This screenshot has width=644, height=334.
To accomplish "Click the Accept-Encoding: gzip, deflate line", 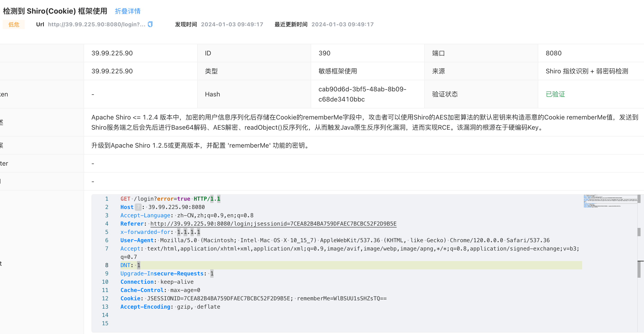I will pyautogui.click(x=170, y=307).
